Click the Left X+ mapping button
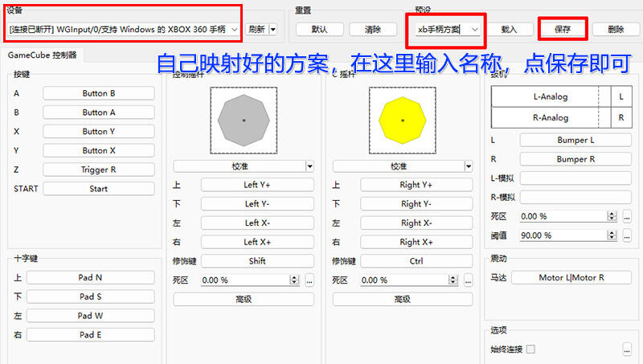This screenshot has height=364, width=643. 257,242
